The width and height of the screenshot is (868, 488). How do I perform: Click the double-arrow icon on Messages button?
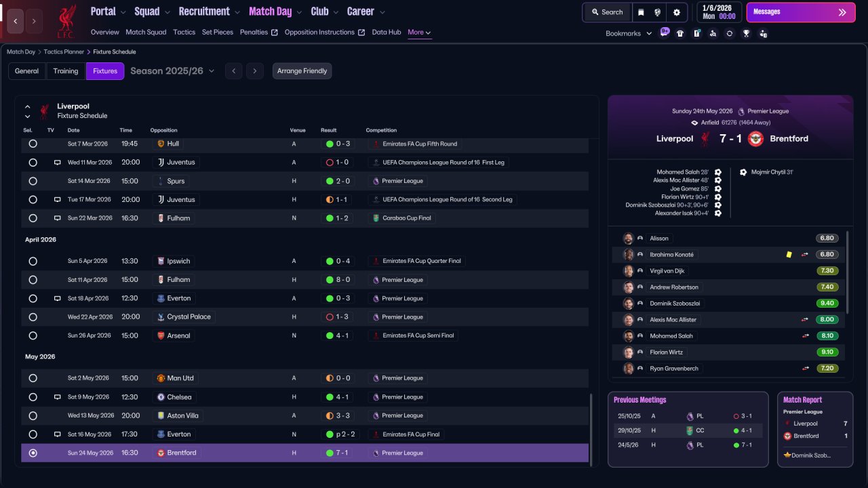(842, 12)
